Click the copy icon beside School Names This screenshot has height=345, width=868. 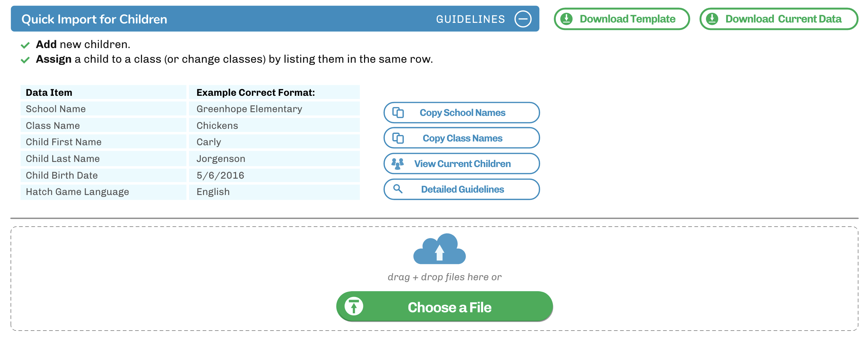click(x=398, y=112)
